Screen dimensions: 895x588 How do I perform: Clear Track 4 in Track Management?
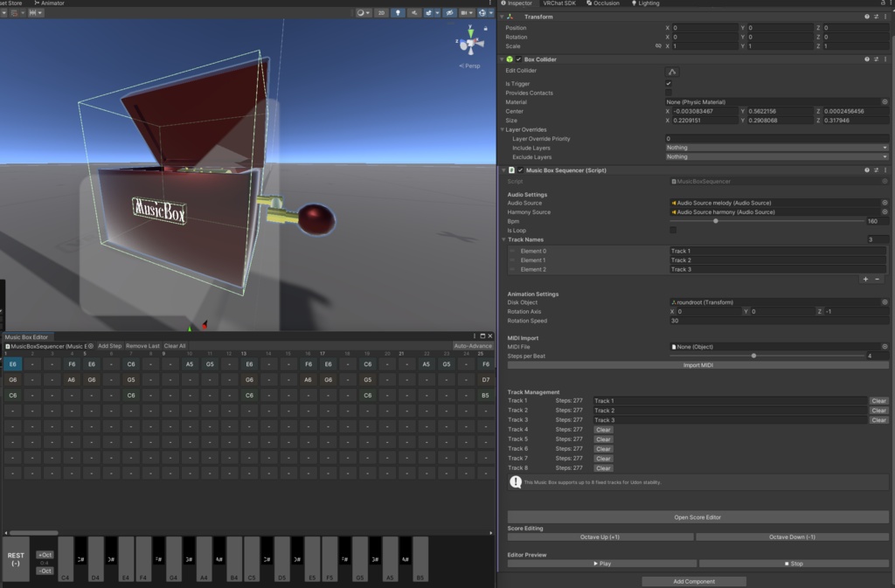click(603, 430)
